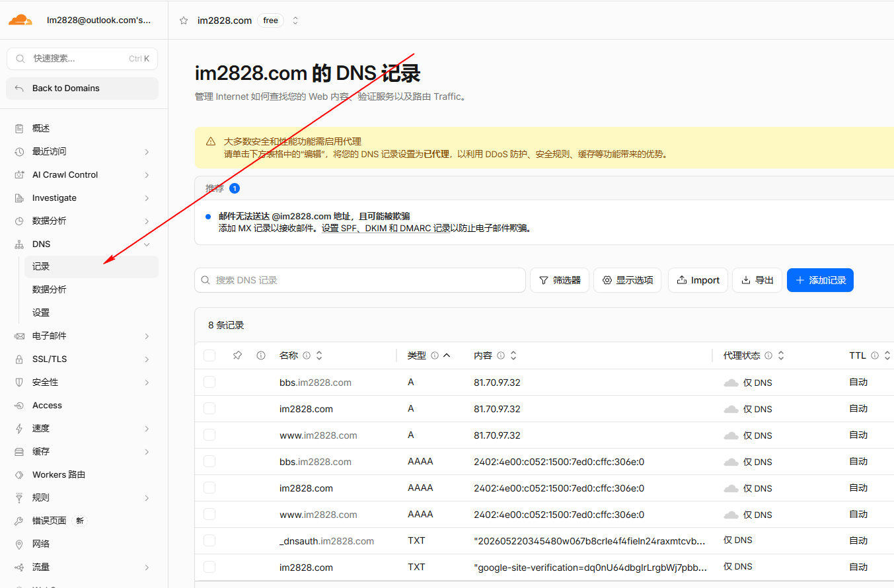This screenshot has height=588, width=894.
Task: Expand AI Crawl Control chevron
Action: tap(147, 175)
